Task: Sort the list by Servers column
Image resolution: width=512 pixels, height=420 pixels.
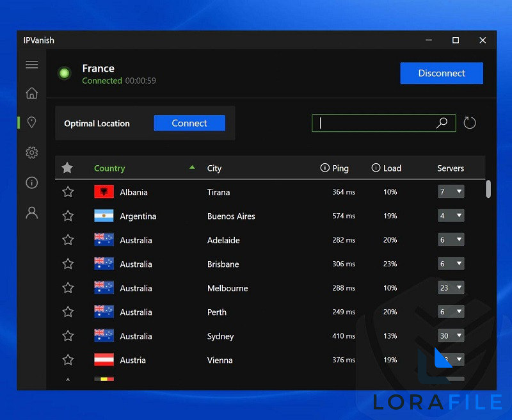Action: [451, 168]
